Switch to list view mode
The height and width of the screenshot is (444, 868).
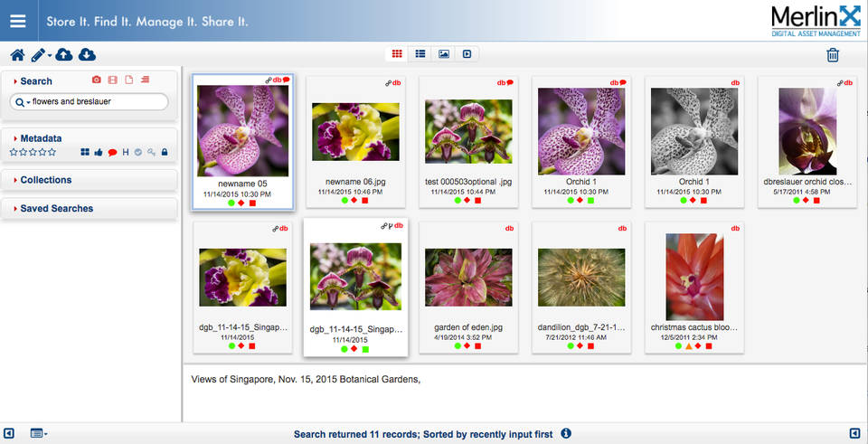click(420, 54)
